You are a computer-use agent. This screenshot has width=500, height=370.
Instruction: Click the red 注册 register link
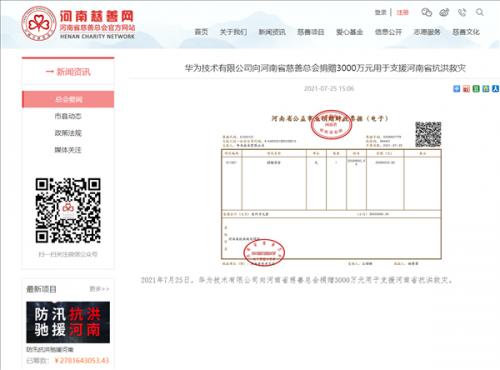(x=402, y=12)
